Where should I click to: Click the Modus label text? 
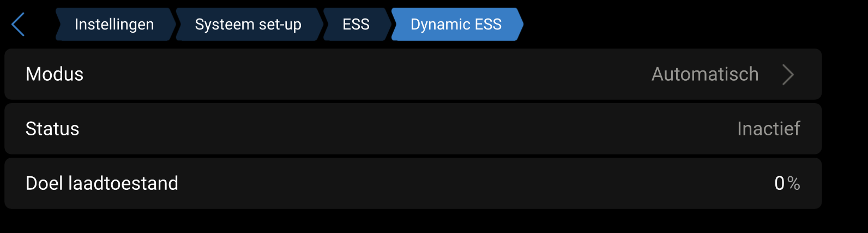[55, 74]
